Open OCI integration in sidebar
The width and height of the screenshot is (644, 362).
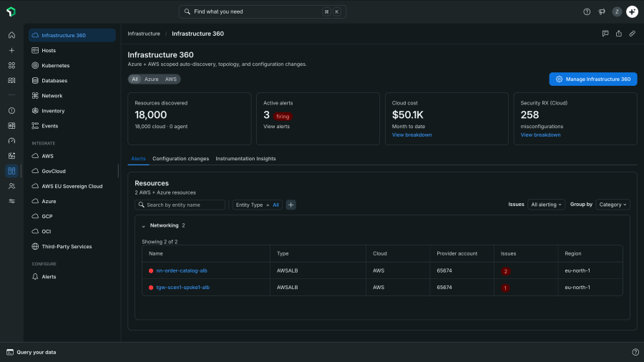coord(72,232)
